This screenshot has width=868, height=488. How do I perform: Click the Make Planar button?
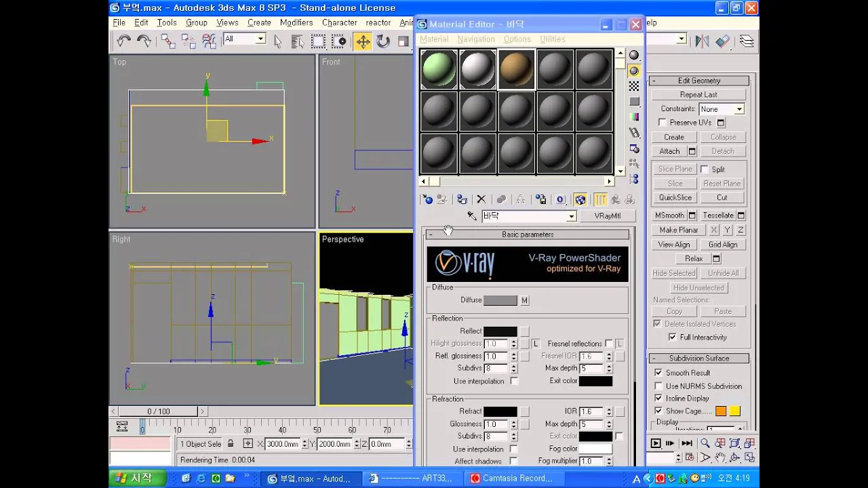tap(679, 230)
